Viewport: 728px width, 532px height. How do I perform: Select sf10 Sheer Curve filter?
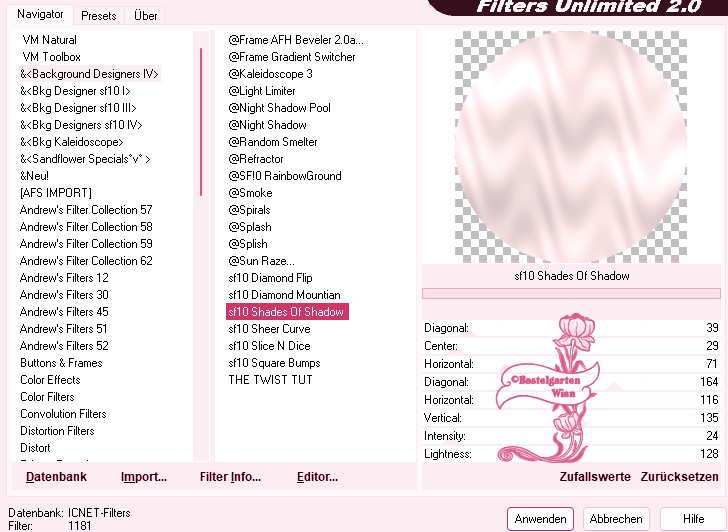(x=269, y=329)
